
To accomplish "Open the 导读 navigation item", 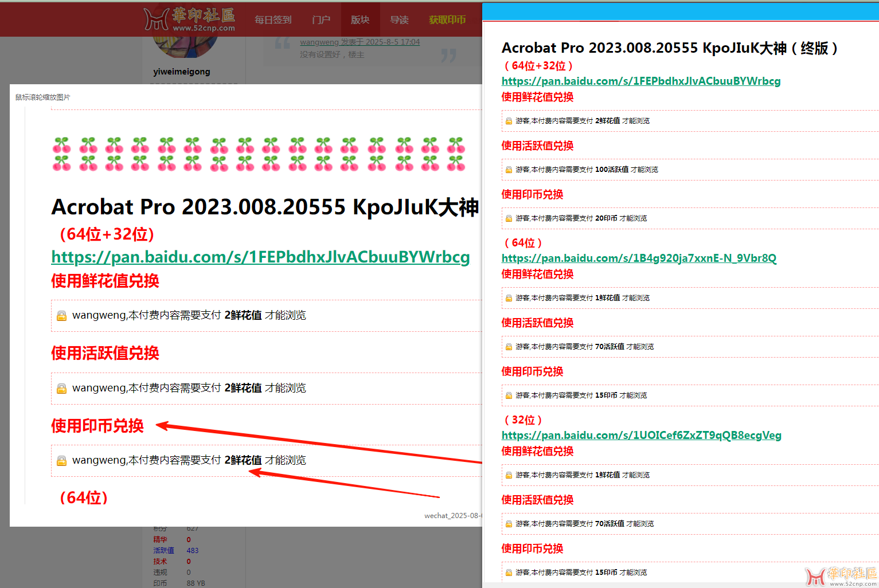I will tap(399, 19).
